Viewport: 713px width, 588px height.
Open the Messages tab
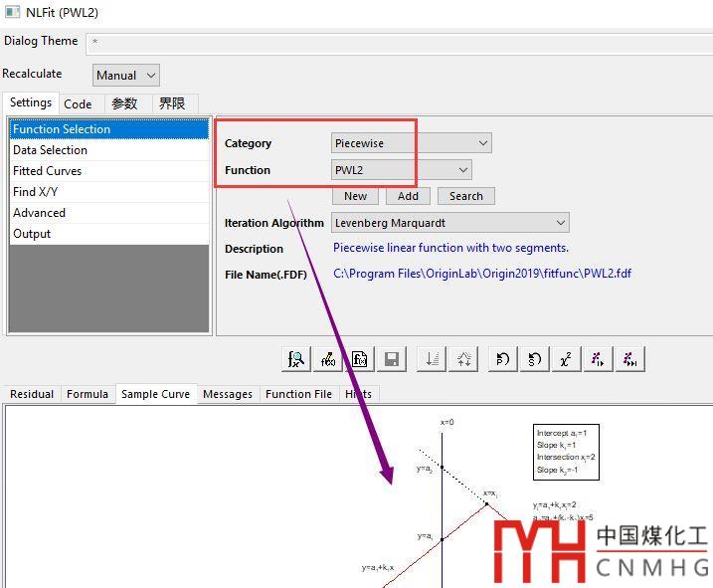click(228, 394)
